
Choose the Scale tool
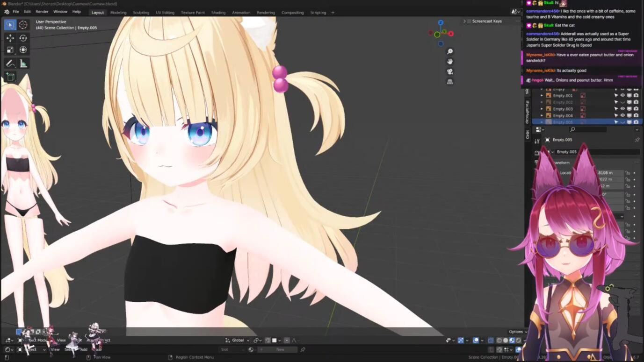point(10,50)
